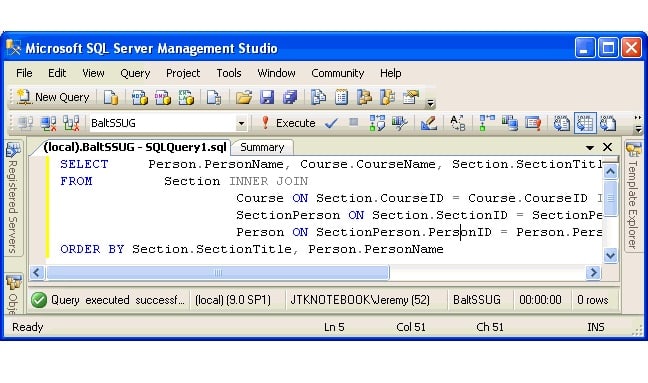This screenshot has height=383, width=648.
Task: Click the Disconnect icon
Action: pyautogui.click(x=48, y=123)
